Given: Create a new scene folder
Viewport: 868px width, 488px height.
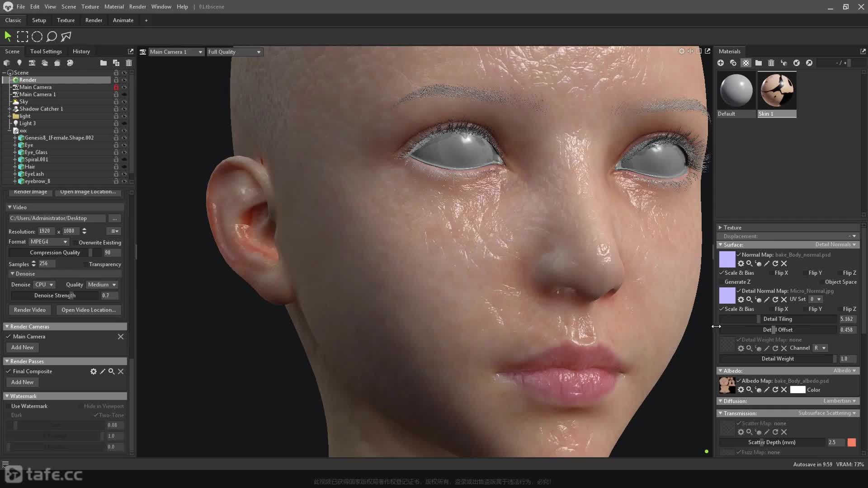Looking at the screenshot, I should point(104,63).
